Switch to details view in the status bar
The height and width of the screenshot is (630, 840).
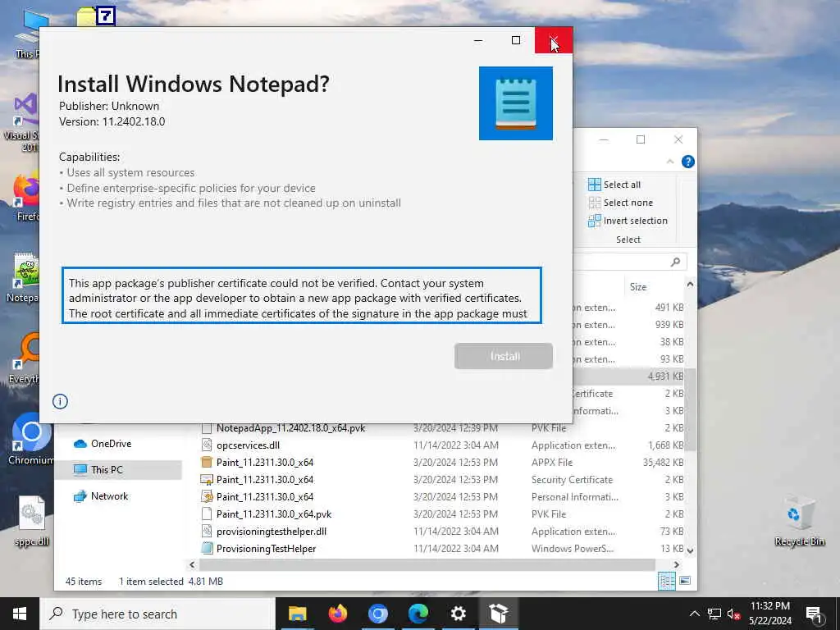666,582
